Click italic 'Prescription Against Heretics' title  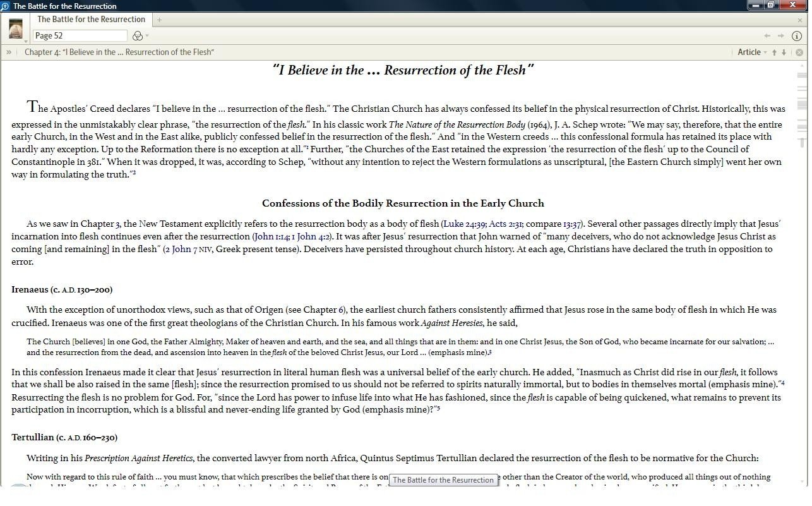pyautogui.click(x=139, y=458)
